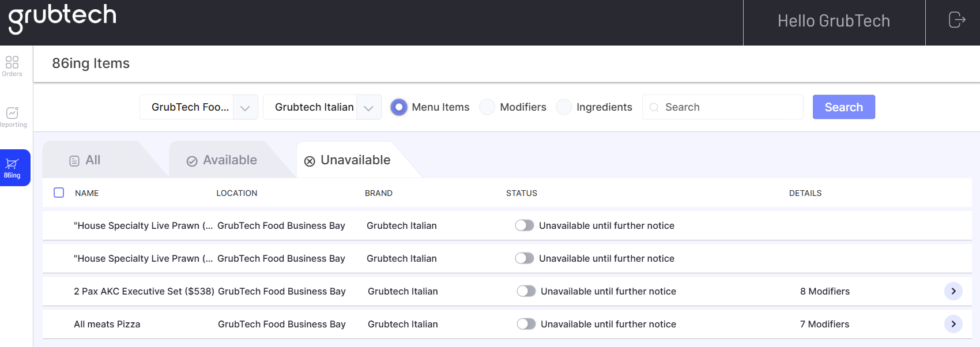Screen dimensions: 980x347
Task: Toggle availability of second House Specialty Live Prawn
Action: 525,258
